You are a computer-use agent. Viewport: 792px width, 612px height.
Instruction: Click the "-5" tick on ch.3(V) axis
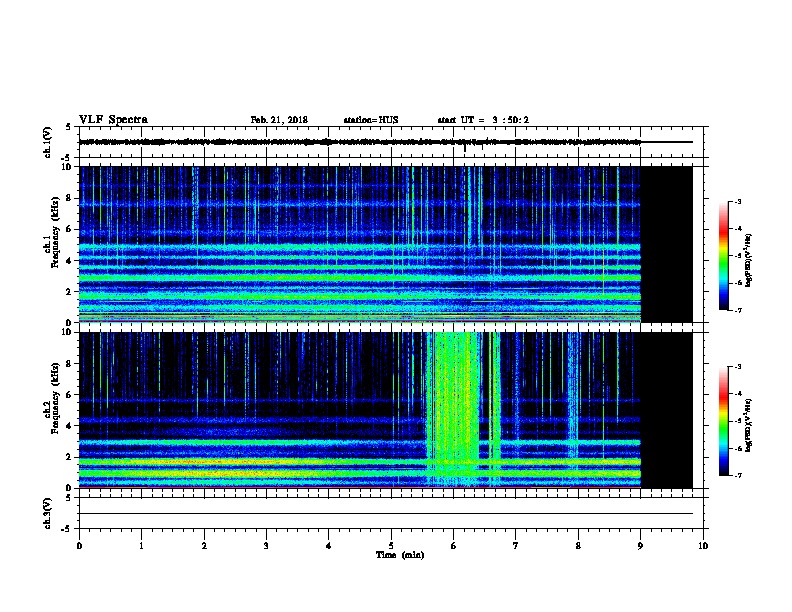point(67,529)
